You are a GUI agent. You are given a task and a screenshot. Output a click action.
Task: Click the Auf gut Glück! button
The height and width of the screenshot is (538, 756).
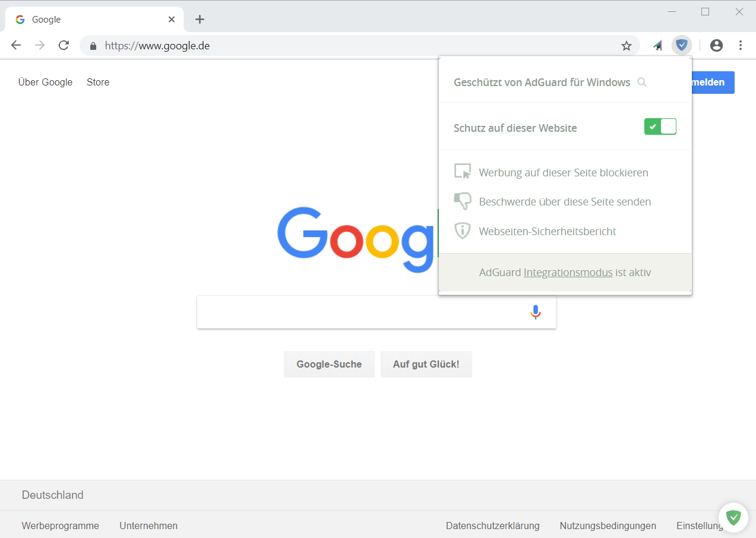pyautogui.click(x=426, y=364)
